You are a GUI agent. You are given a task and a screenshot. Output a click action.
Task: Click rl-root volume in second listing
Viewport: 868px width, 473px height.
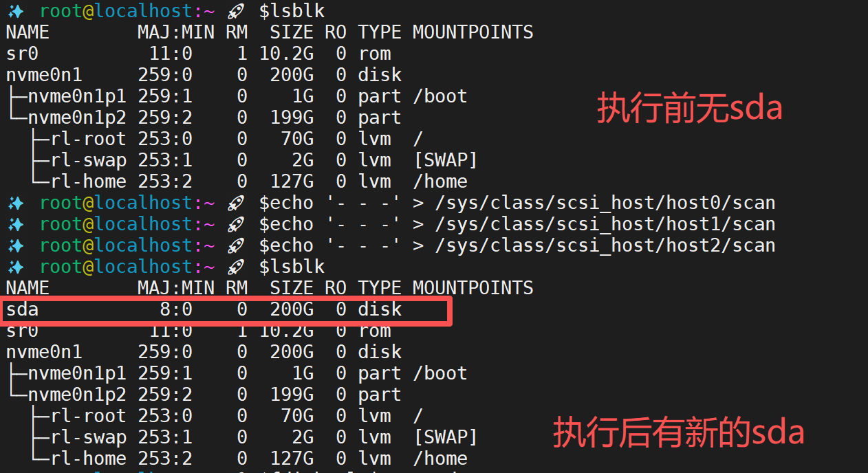[x=88, y=416]
